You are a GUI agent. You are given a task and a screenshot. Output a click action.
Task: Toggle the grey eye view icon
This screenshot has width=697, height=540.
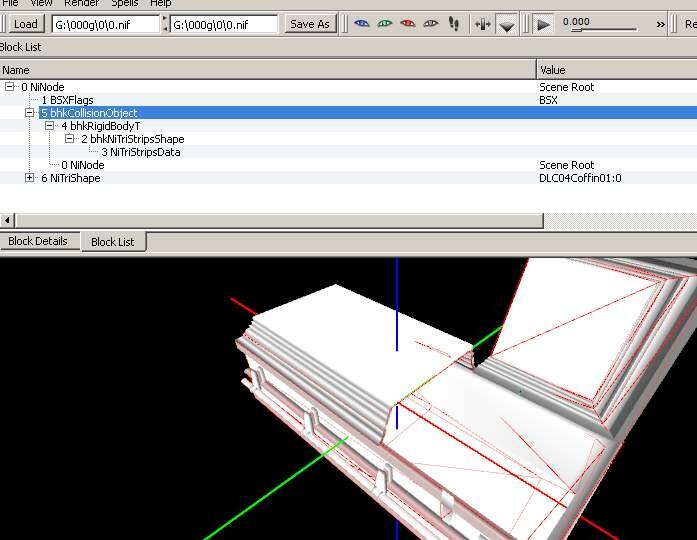pos(430,24)
